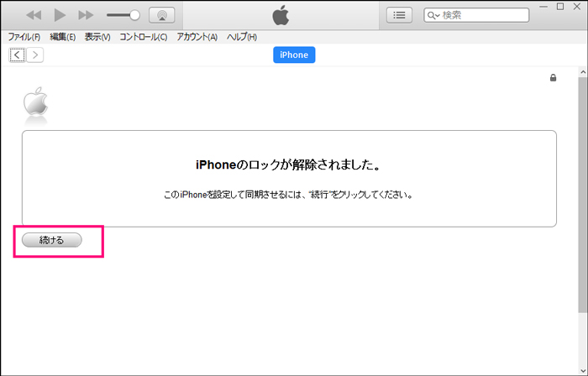588x376 pixels.
Task: Close the iTunes window
Action: point(577,7)
